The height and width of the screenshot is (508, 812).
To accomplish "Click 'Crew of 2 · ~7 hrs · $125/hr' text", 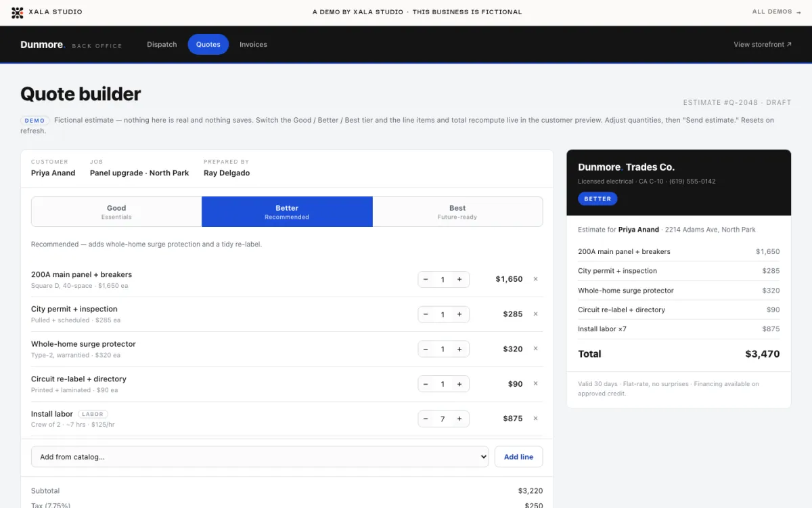I will [x=73, y=425].
